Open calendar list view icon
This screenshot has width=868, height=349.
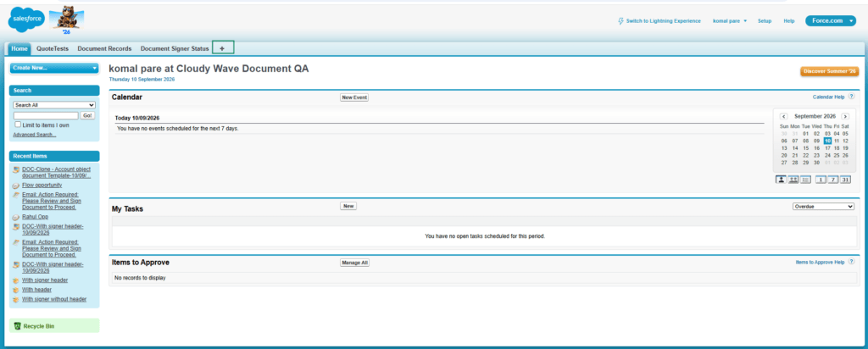click(x=805, y=180)
